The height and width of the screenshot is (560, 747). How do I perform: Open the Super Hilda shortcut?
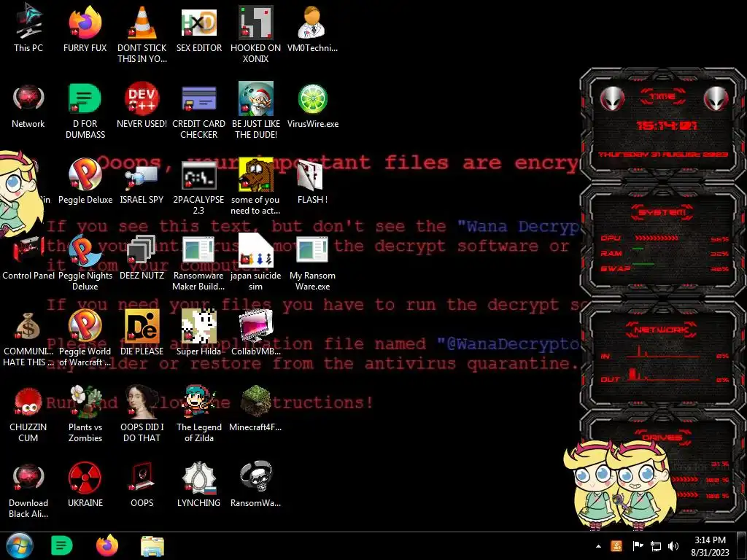coord(198,332)
